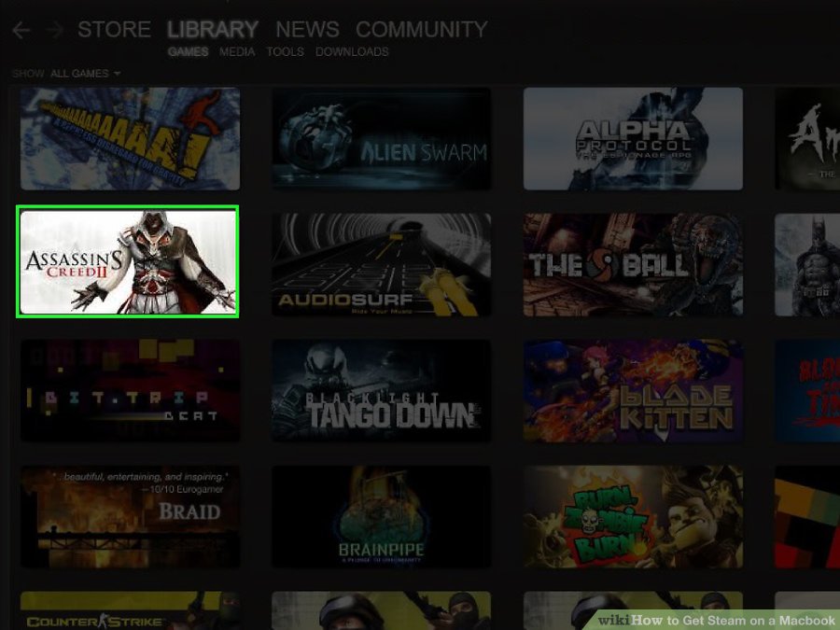The image size is (840, 630).
Task: Select the TOOLS sub-tab
Action: coord(286,52)
